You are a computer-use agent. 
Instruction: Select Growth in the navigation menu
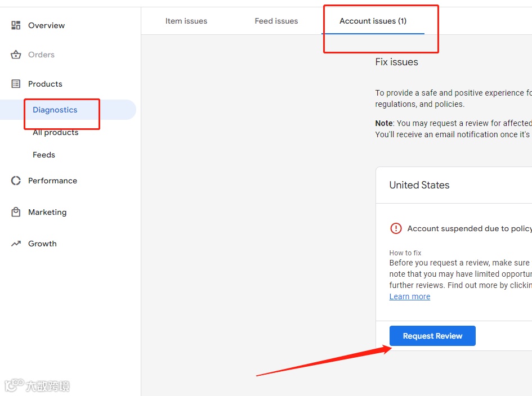click(42, 244)
